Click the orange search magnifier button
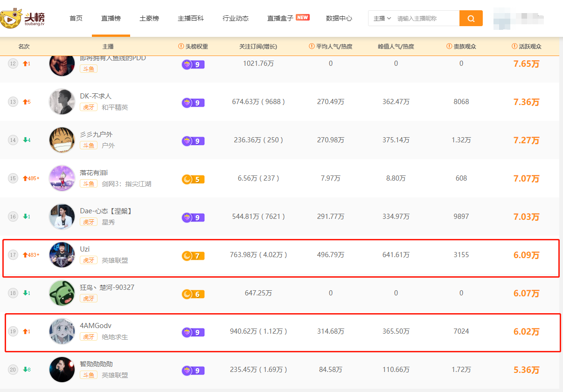This screenshot has width=563, height=392. [x=471, y=19]
